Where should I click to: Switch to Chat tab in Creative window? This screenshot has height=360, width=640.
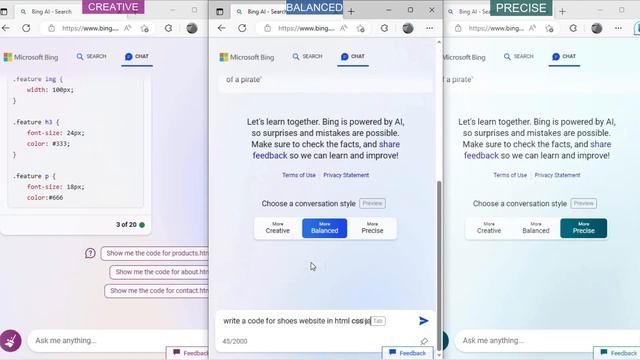pos(137,57)
